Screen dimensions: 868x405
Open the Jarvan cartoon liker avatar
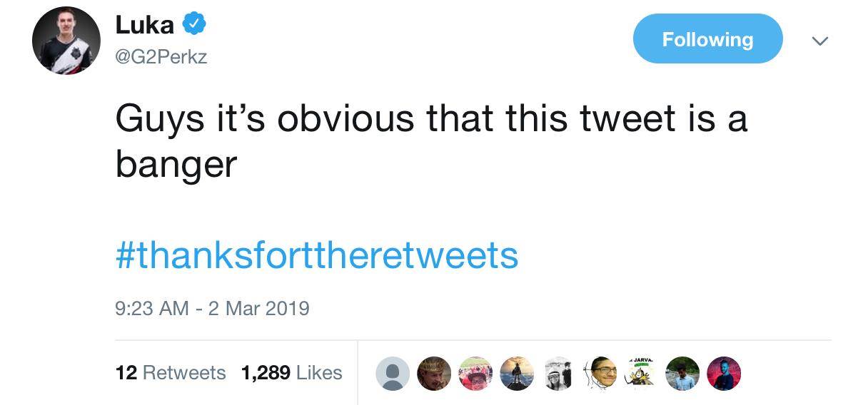(640, 373)
